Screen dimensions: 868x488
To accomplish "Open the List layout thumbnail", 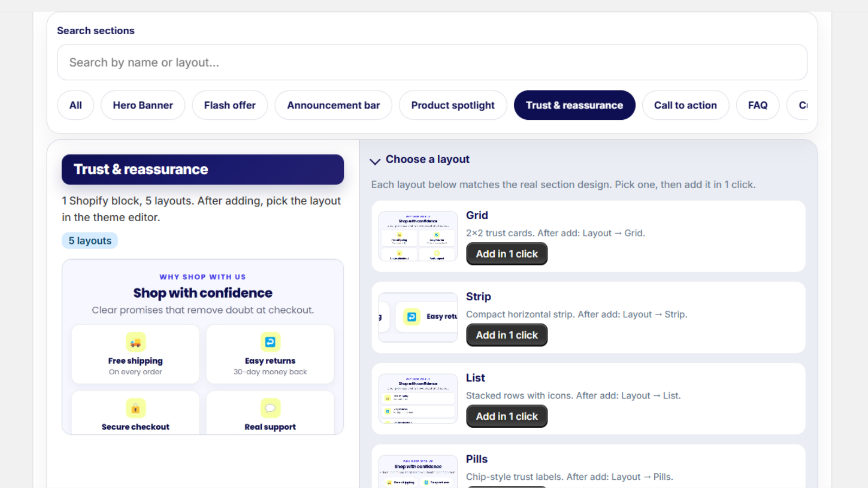I will point(418,399).
